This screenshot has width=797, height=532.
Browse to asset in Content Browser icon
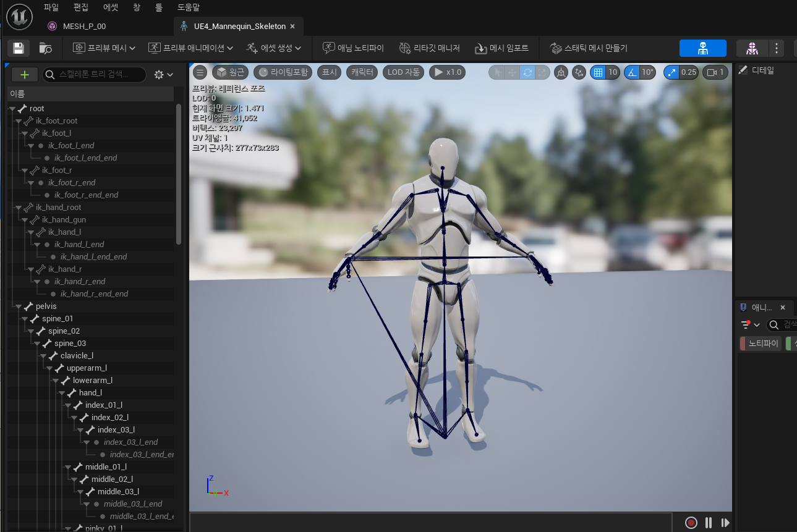45,48
